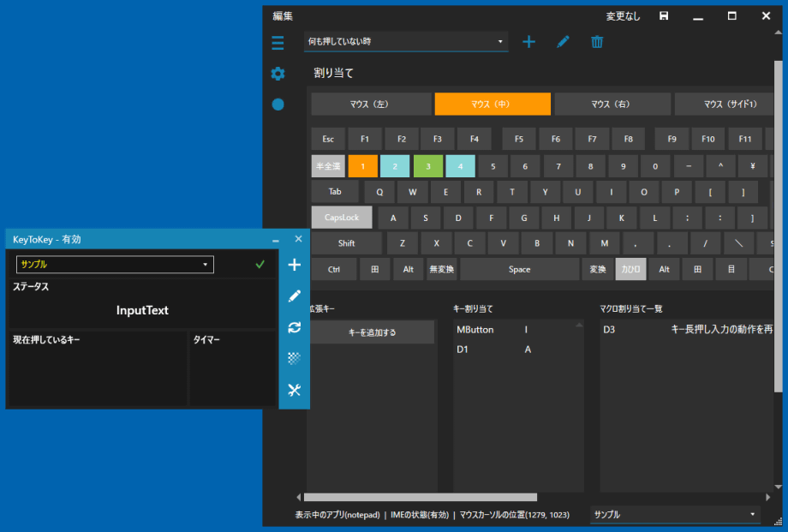Click the M key
This screenshot has width=788, height=532.
point(605,243)
